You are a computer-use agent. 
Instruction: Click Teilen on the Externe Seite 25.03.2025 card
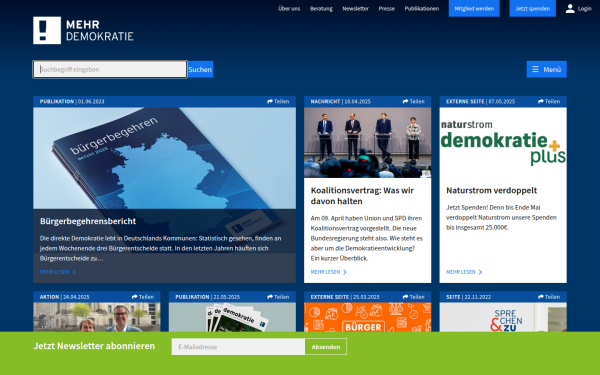coord(414,297)
